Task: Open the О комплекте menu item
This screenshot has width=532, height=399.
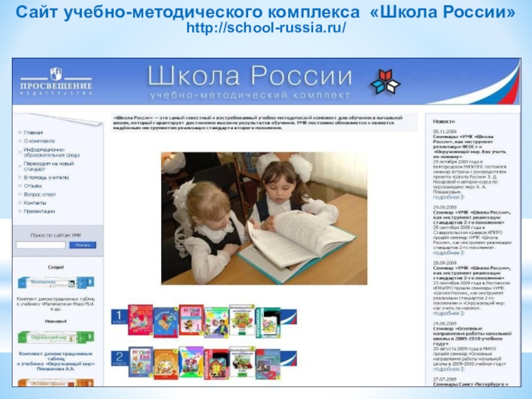Action: [39, 141]
